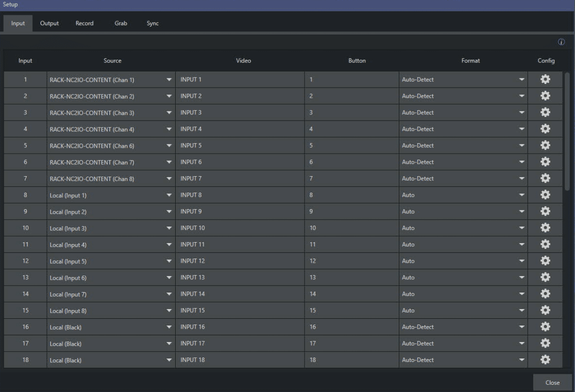This screenshot has height=392, width=575.
Task: Open config gear for input 1
Action: [x=545, y=79]
